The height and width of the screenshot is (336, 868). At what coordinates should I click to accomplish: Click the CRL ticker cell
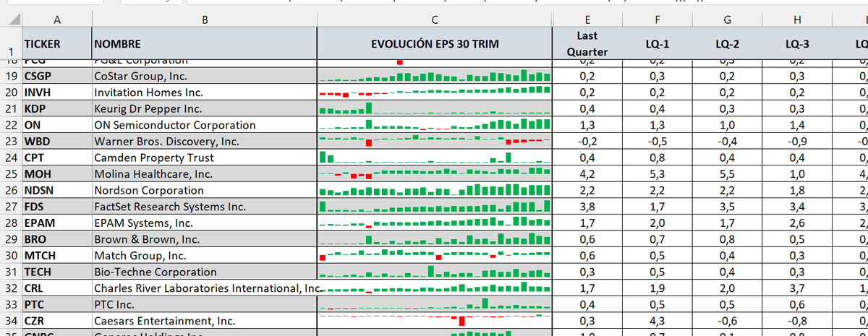point(57,288)
